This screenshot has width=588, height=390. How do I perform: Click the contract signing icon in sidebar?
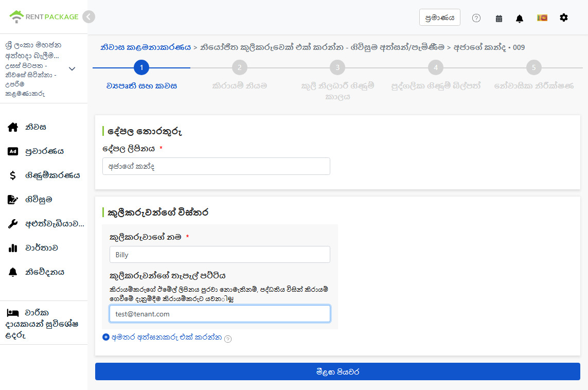(x=13, y=200)
